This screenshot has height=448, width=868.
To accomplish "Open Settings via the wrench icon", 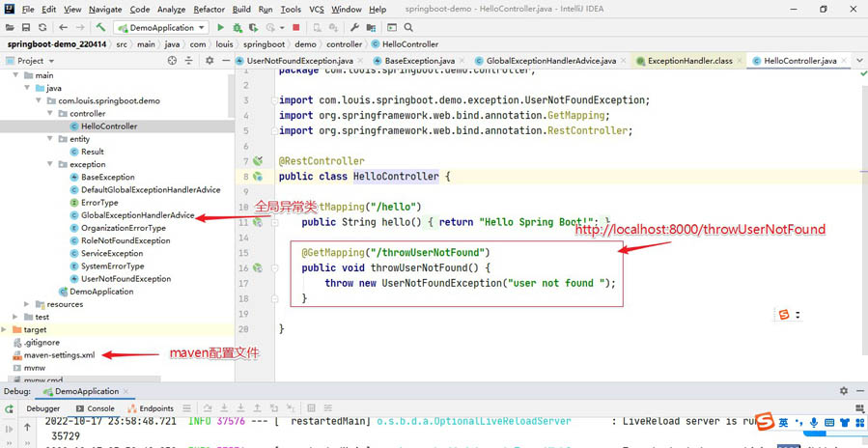I will click(x=355, y=27).
